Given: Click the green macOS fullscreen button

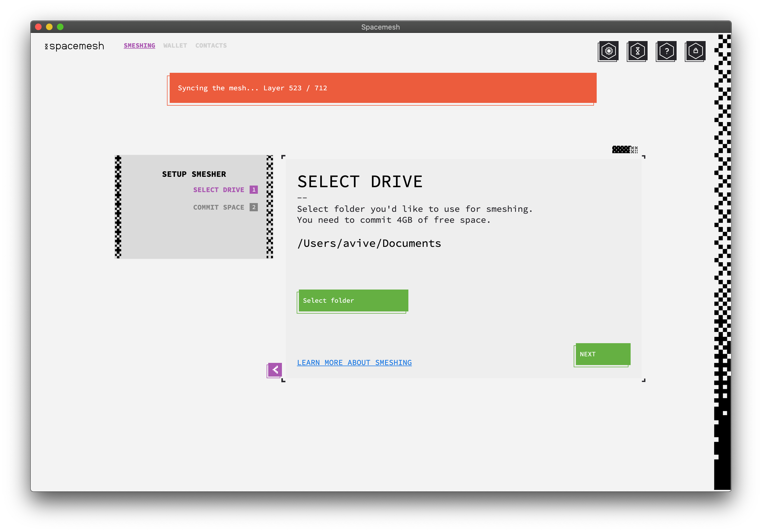Looking at the screenshot, I should [60, 27].
